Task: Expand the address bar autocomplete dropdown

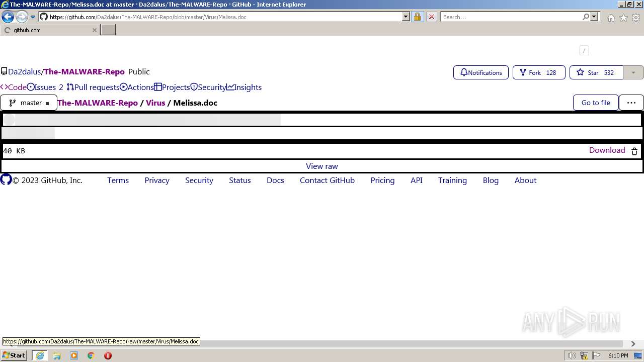Action: tap(406, 17)
